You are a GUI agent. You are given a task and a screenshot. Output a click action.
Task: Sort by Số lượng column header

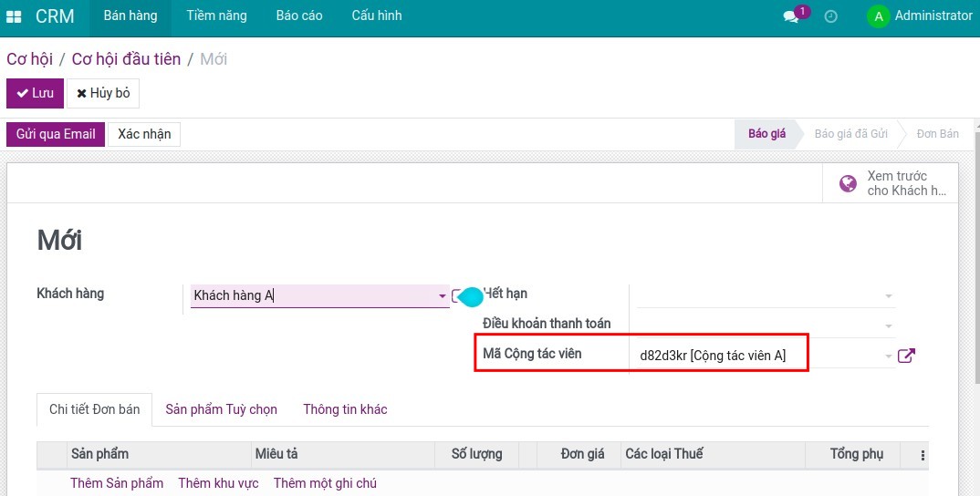477,454
